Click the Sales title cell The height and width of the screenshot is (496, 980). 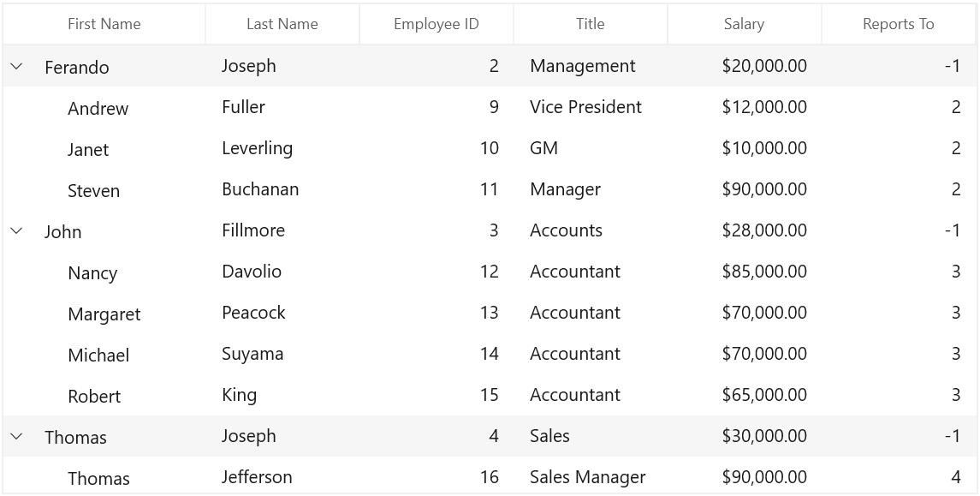[591, 436]
